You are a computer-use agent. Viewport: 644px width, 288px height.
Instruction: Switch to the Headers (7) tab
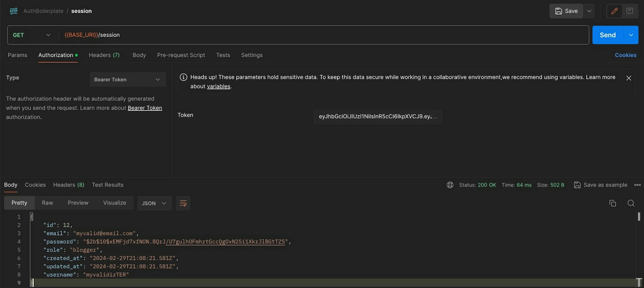[104, 55]
